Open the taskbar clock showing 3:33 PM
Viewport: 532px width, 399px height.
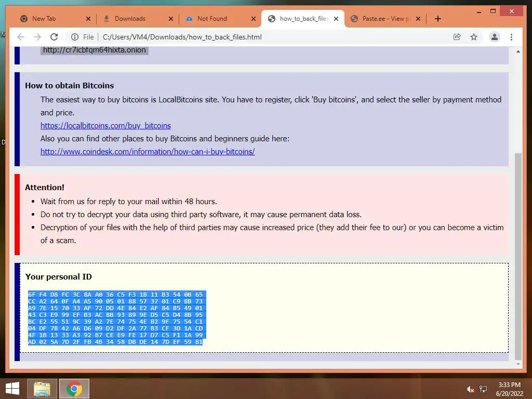pos(509,389)
